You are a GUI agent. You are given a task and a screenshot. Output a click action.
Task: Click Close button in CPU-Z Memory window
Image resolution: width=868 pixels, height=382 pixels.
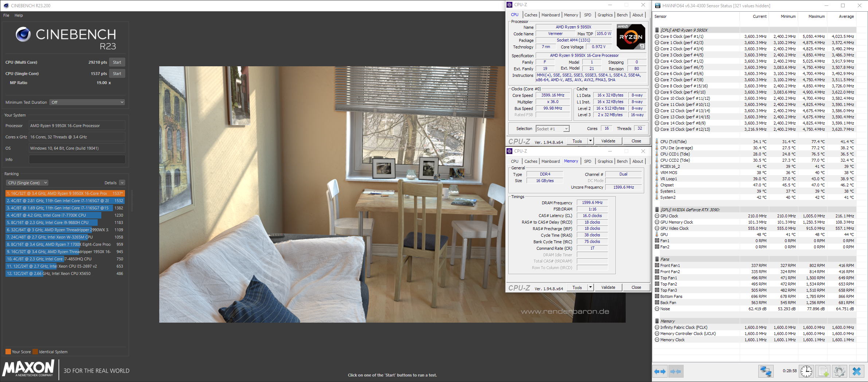click(636, 287)
